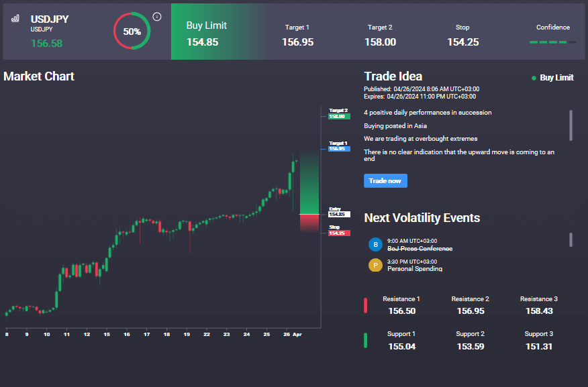Click the Support 3 value 151.31
This screenshot has width=588, height=387.
pos(539,347)
